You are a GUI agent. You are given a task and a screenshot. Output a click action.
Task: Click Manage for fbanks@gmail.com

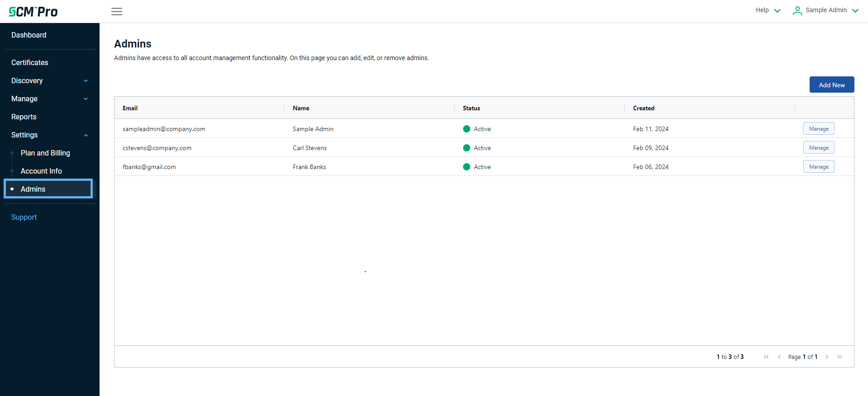pos(819,166)
